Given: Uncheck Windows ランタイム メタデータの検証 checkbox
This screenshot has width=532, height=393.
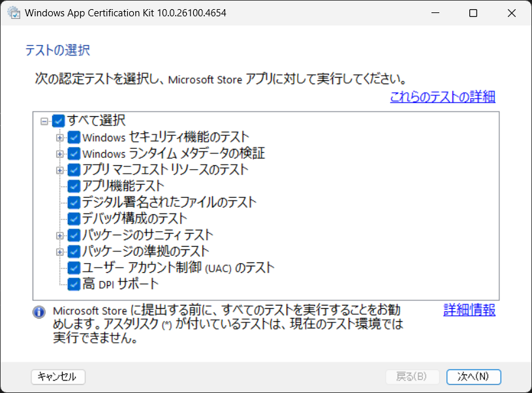Looking at the screenshot, I should coord(74,153).
